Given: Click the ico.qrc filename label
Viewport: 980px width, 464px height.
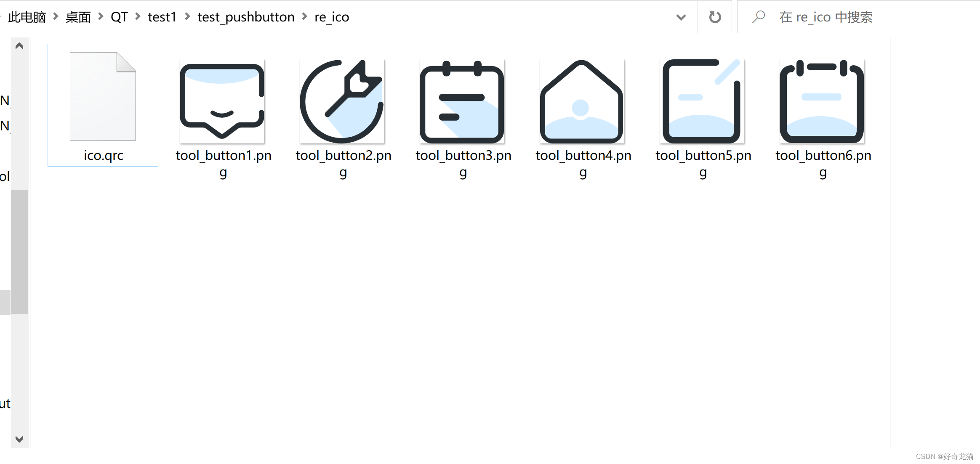Looking at the screenshot, I should [x=103, y=156].
